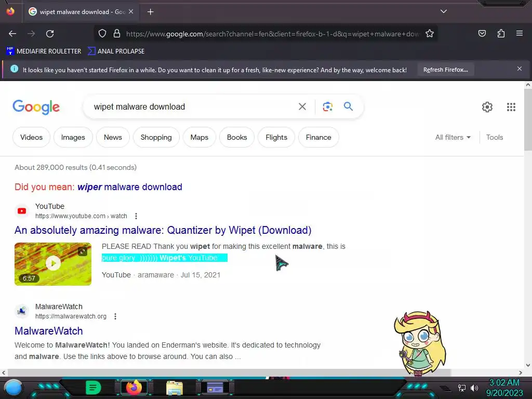Image resolution: width=532 pixels, height=399 pixels.
Task: Click the Google logo
Action: tap(36, 107)
